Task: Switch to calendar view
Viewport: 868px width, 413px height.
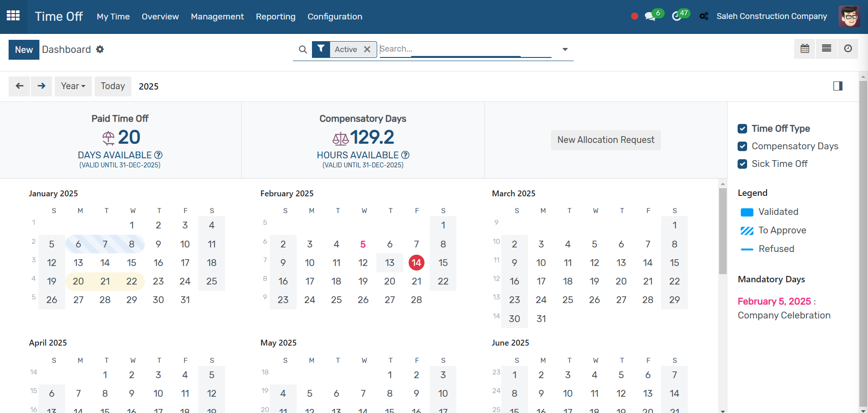Action: click(804, 48)
